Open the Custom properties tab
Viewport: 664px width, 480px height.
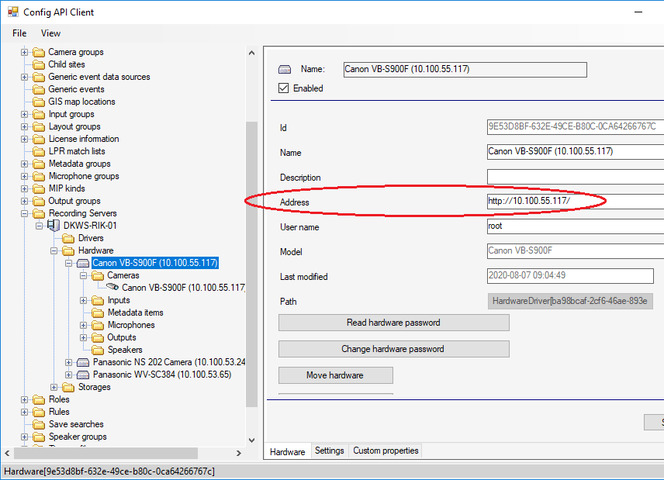385,451
